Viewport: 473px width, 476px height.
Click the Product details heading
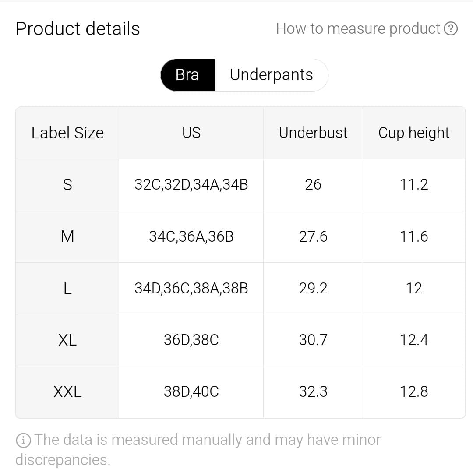click(78, 29)
